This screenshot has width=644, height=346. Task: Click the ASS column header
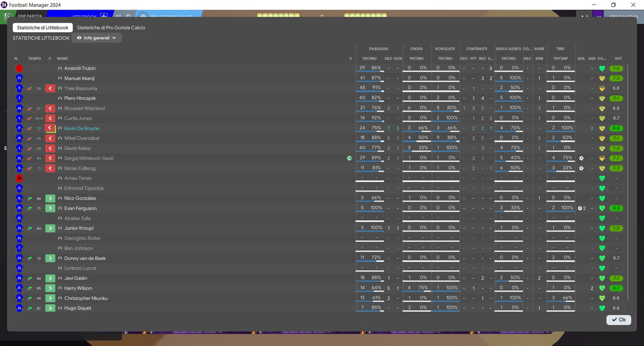point(592,59)
